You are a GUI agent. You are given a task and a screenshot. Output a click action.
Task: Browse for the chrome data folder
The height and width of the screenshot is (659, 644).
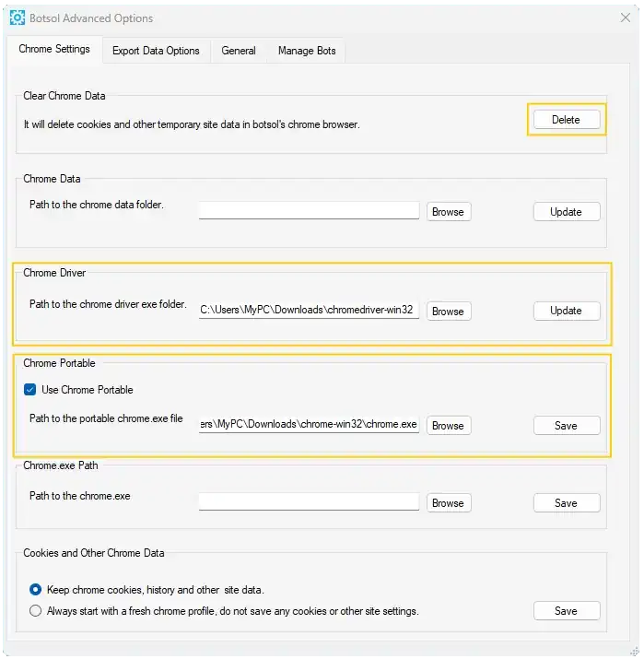tap(449, 212)
